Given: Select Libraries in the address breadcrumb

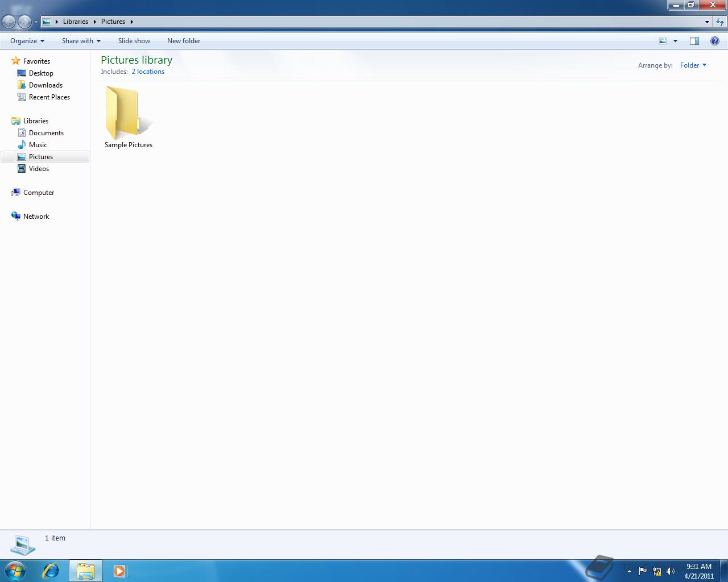Looking at the screenshot, I should point(76,22).
